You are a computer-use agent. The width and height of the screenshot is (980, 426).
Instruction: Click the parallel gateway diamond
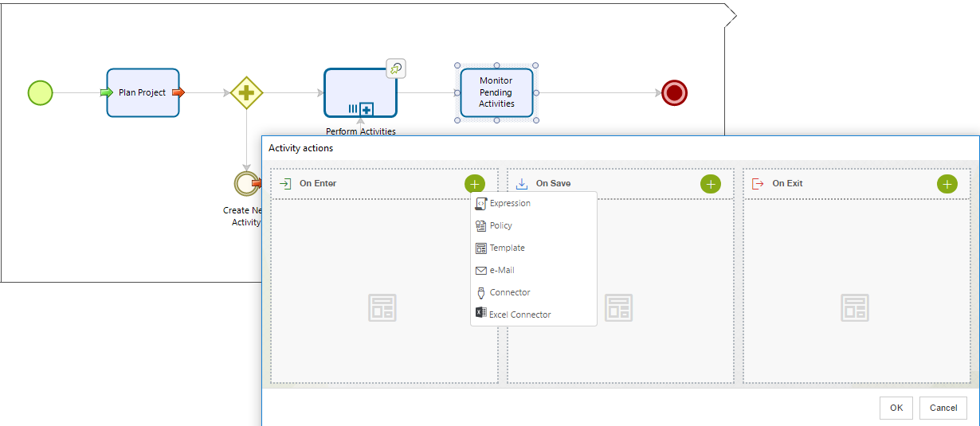click(246, 93)
